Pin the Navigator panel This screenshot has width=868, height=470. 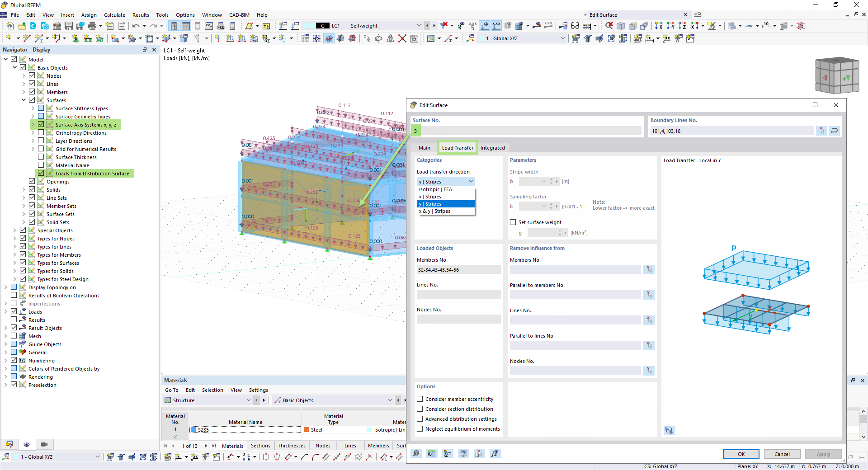point(145,50)
